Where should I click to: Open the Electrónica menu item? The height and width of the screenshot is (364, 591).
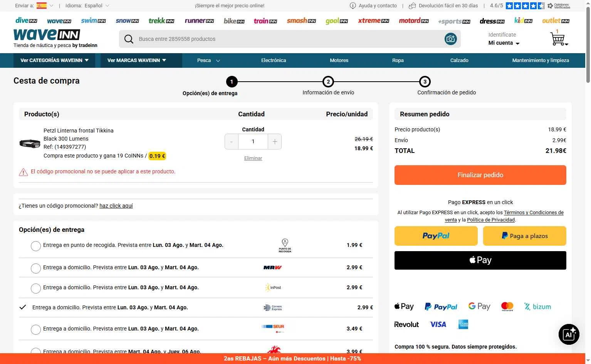point(274,60)
